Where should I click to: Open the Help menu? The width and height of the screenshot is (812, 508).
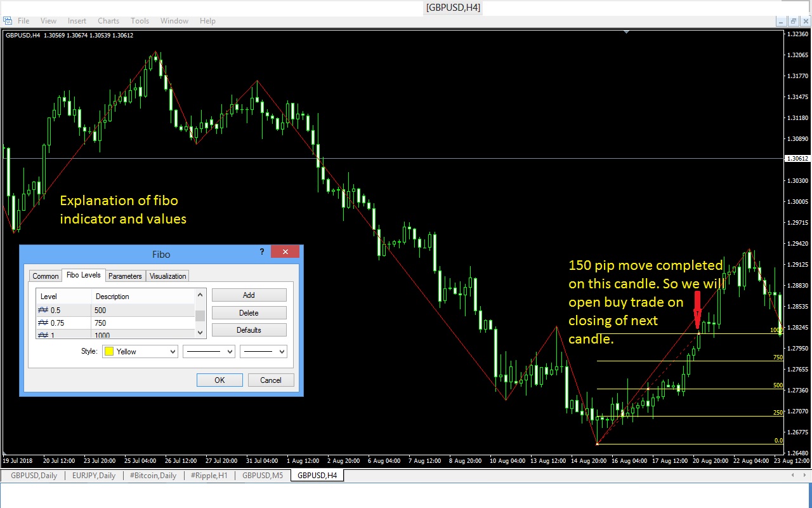coord(207,21)
